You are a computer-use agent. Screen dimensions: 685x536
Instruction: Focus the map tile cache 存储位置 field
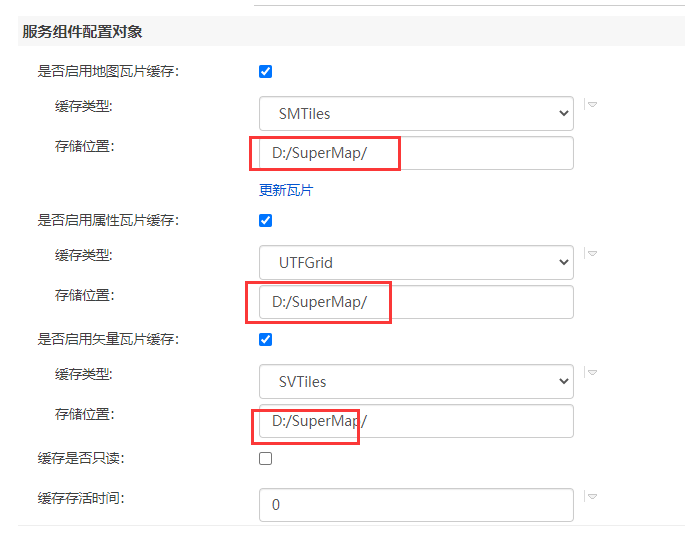coord(416,153)
